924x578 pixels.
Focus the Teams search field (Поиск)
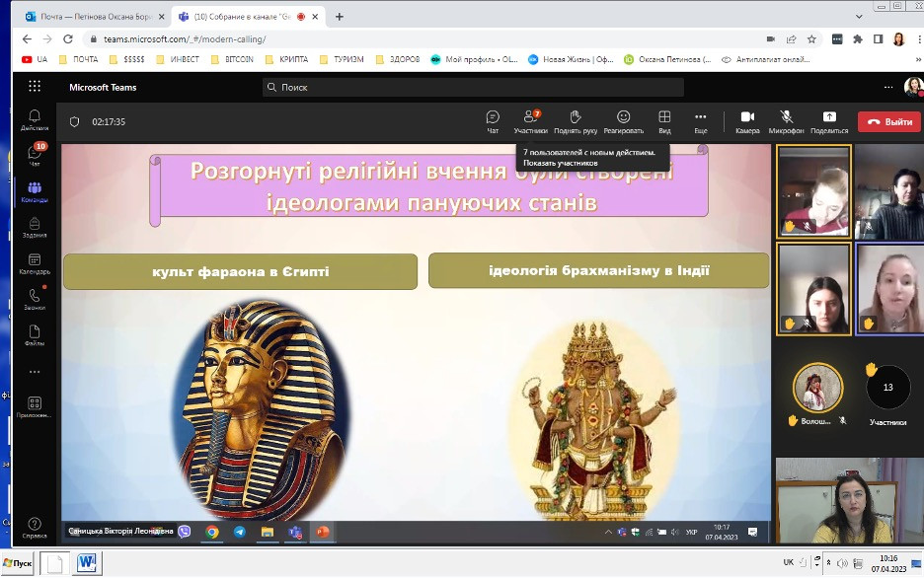473,87
